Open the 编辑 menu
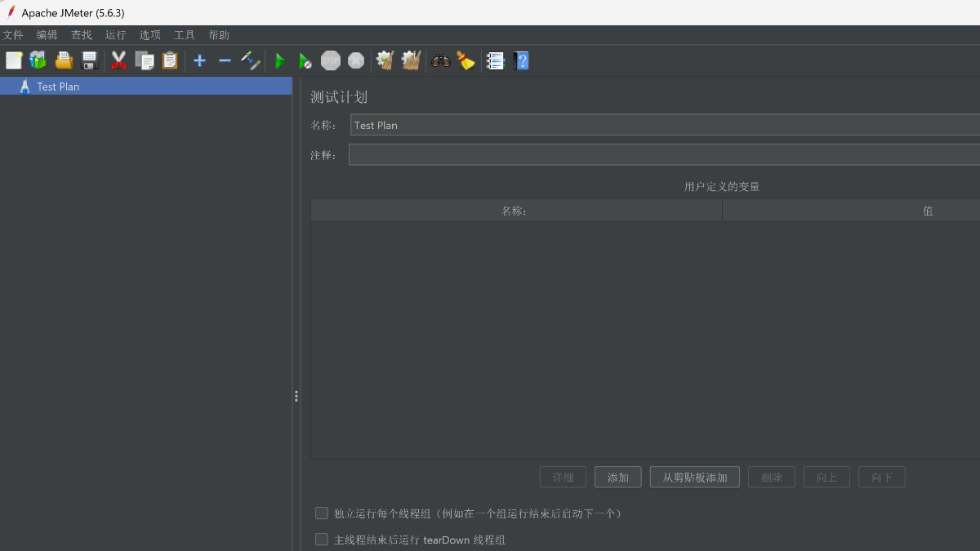This screenshot has width=980, height=551. tap(47, 35)
